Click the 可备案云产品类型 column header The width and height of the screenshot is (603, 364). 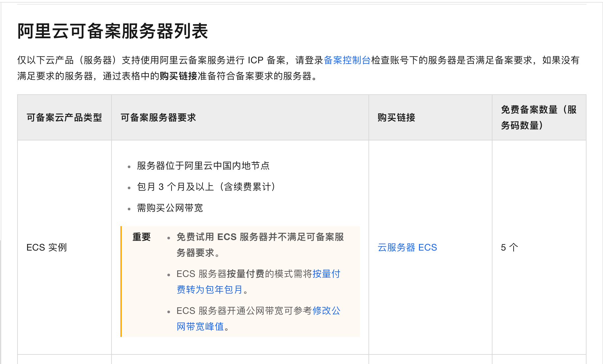tap(64, 117)
